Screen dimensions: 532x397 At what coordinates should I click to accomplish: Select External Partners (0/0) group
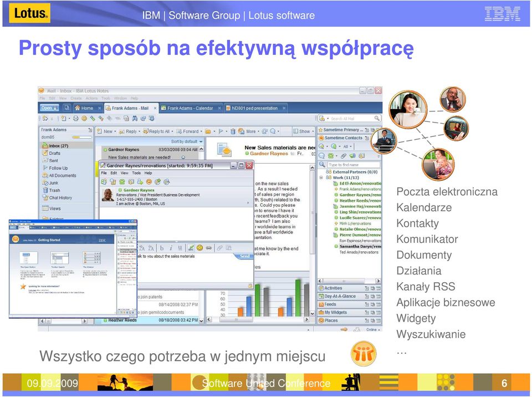(x=352, y=172)
